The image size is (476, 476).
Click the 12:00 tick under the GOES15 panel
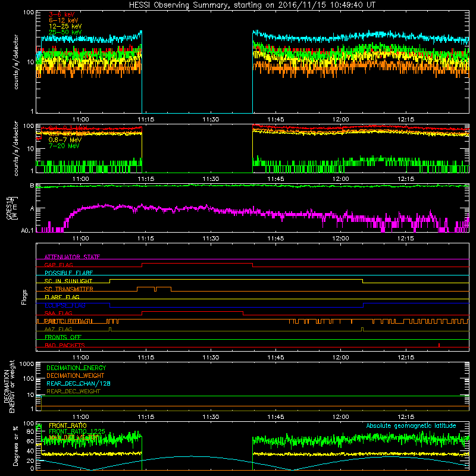coord(340,239)
